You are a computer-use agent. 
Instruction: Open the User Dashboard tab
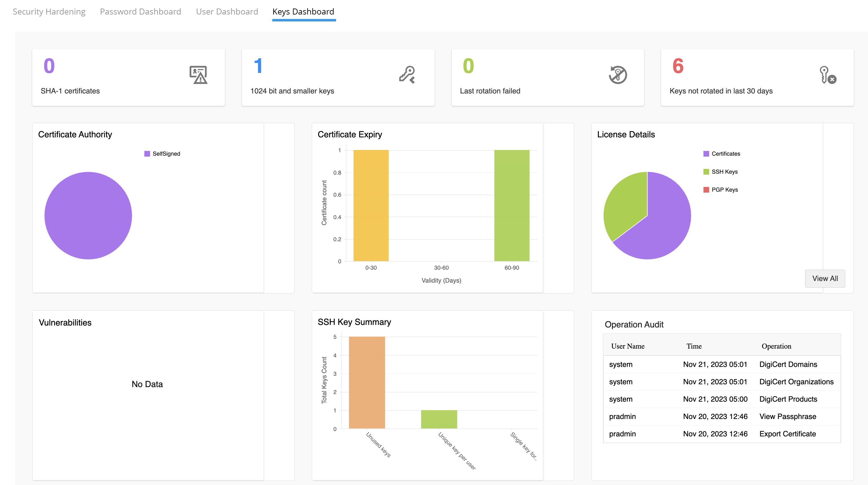pos(227,11)
